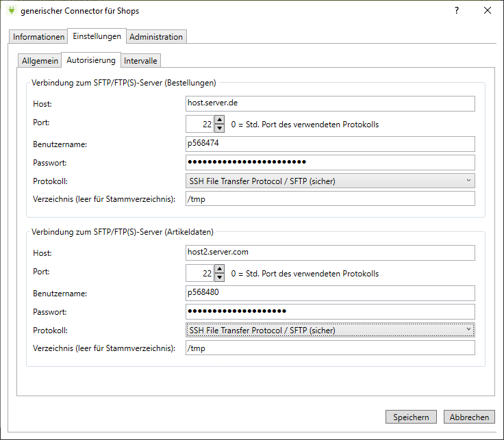Decrease the Artikeldaten port with down arrow
The width and height of the screenshot is (504, 440).
(x=219, y=277)
